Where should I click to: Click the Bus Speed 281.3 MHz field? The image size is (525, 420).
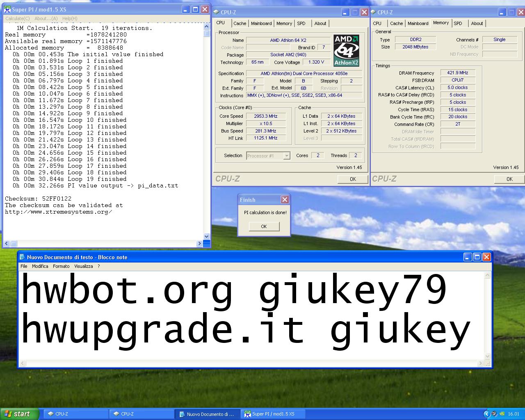(266, 131)
